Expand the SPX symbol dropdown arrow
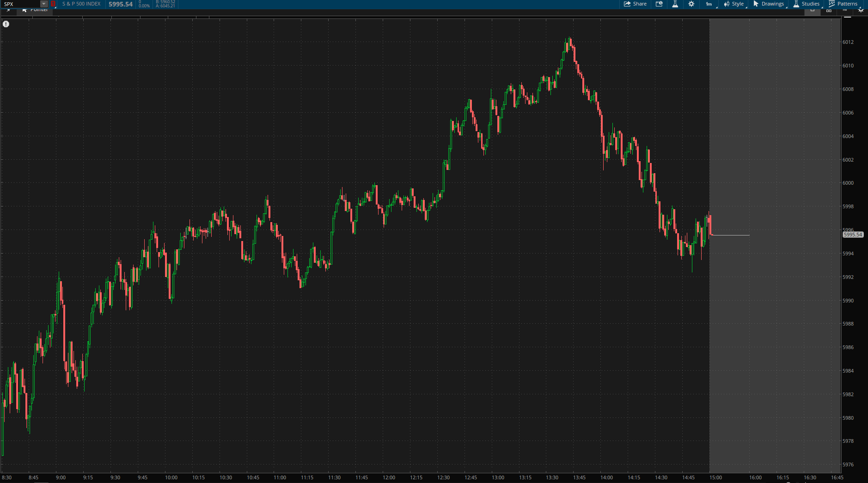Screen dimensions: 868x483 coord(44,4)
